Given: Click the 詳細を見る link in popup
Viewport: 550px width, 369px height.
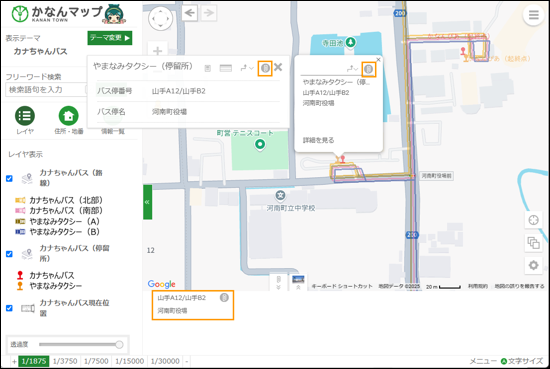Looking at the screenshot, I should click(318, 140).
